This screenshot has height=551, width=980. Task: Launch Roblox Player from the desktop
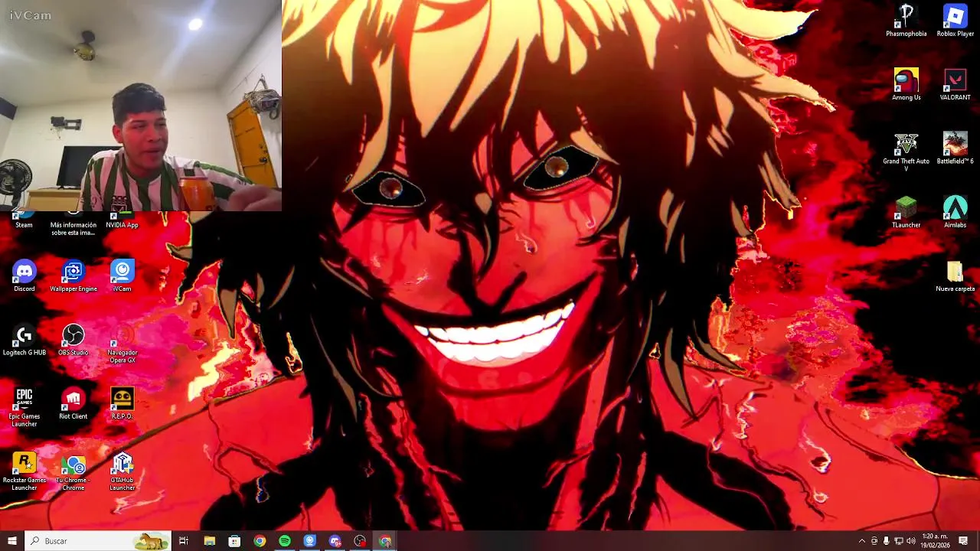click(955, 21)
